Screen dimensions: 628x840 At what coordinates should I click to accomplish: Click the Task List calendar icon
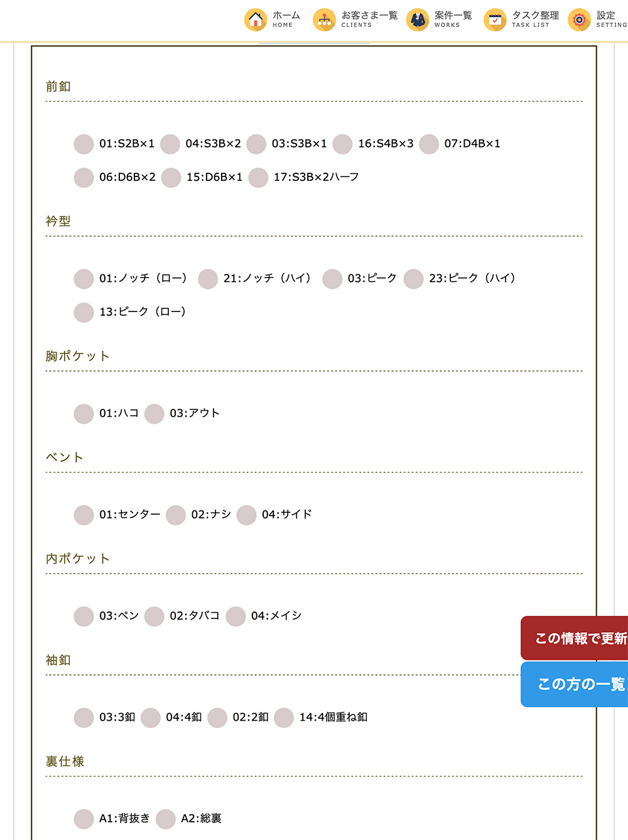click(495, 20)
